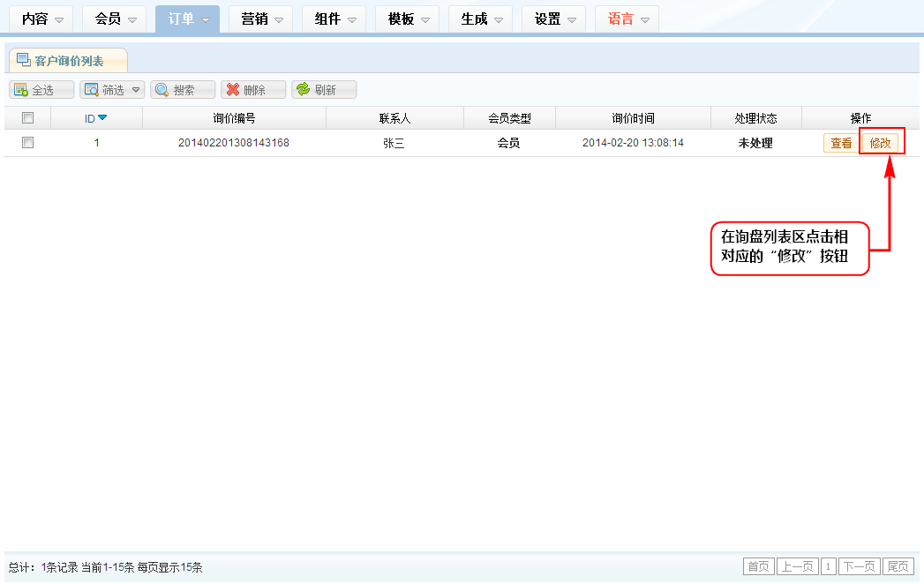Jump to 尾页 last page

[898, 566]
